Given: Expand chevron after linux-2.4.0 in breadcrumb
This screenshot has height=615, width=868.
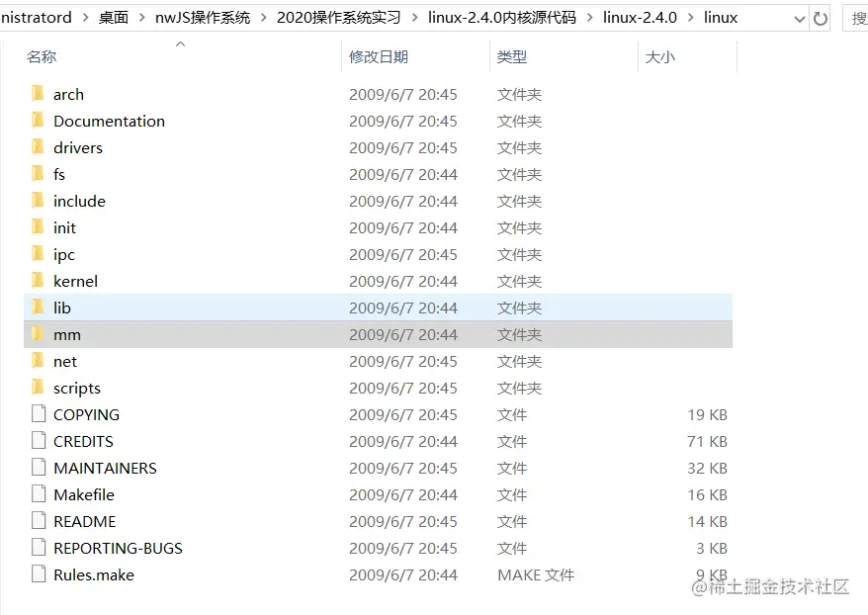Looking at the screenshot, I should 690,18.
